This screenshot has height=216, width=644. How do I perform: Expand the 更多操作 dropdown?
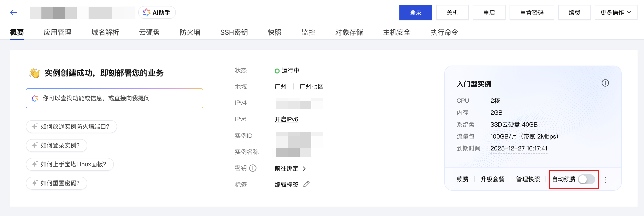pyautogui.click(x=616, y=12)
